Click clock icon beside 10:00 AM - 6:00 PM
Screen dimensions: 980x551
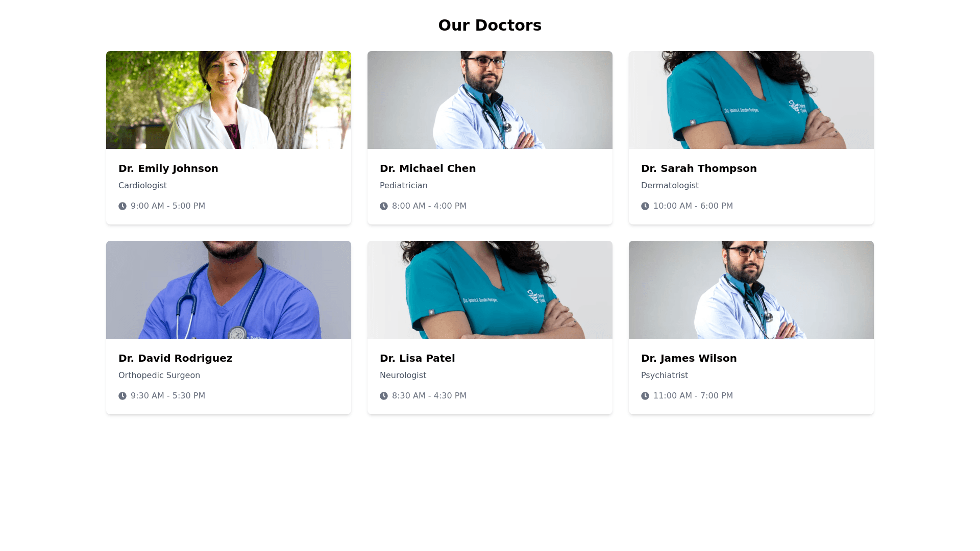click(x=645, y=206)
